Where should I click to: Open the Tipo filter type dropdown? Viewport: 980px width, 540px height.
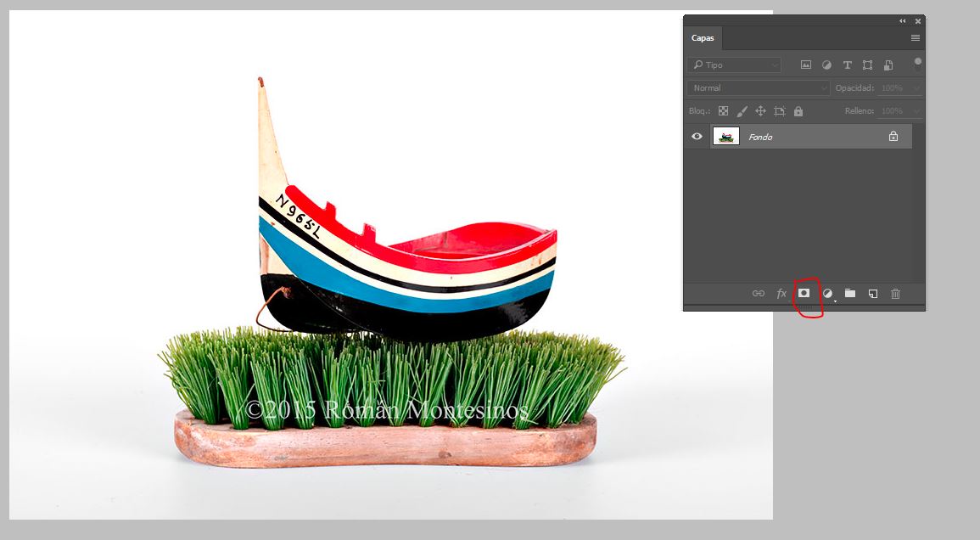click(735, 65)
